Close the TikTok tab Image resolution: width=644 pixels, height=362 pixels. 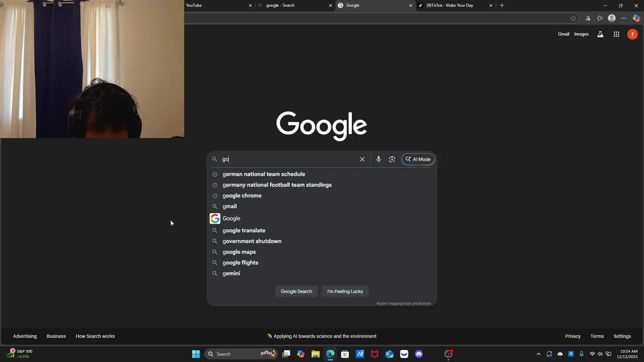pos(491,6)
